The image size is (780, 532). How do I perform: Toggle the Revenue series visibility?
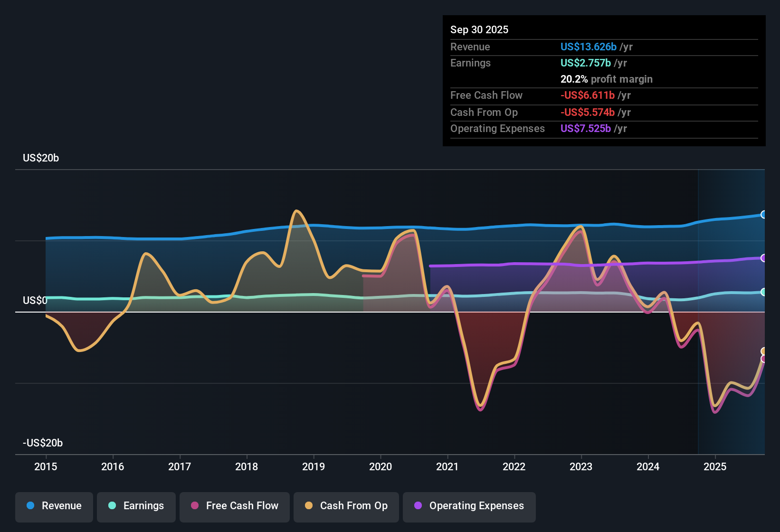tap(54, 506)
